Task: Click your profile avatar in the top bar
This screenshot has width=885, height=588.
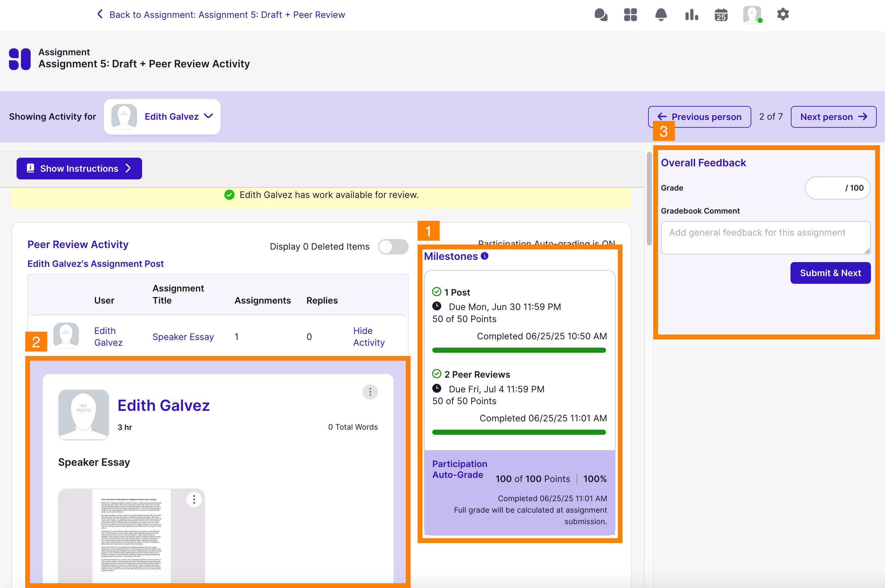Action: (x=752, y=14)
